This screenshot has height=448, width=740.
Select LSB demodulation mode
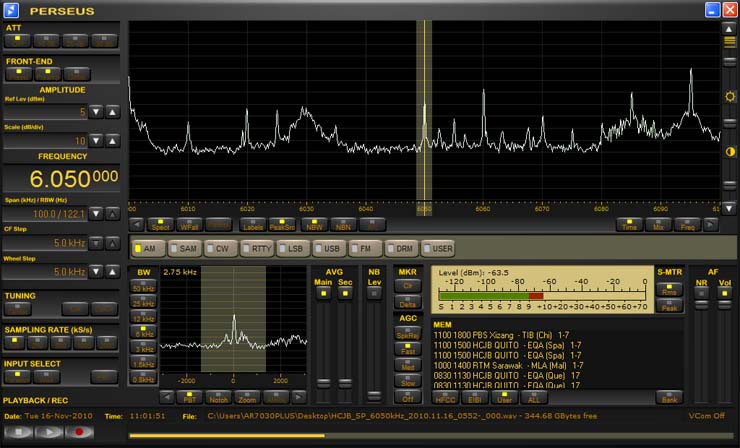coord(293,248)
